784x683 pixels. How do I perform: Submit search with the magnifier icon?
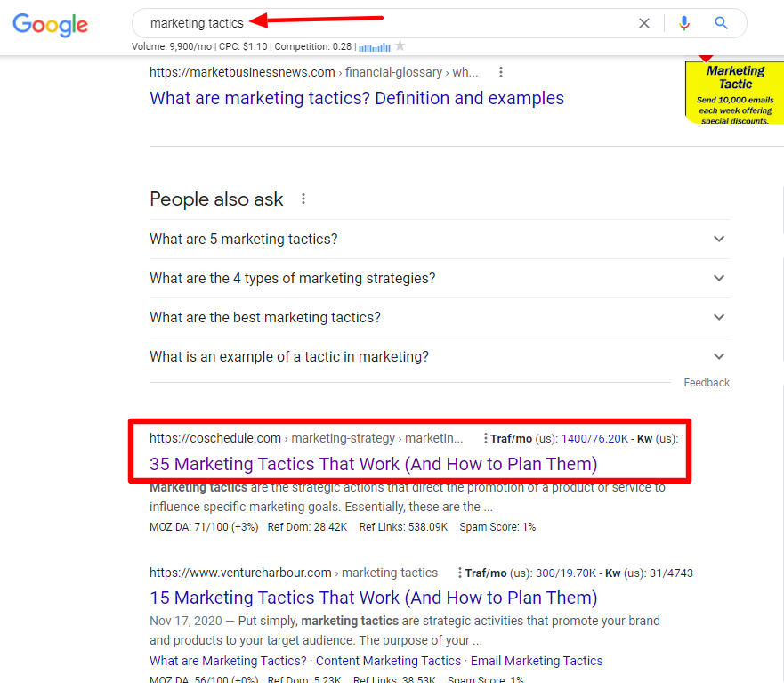(x=721, y=23)
